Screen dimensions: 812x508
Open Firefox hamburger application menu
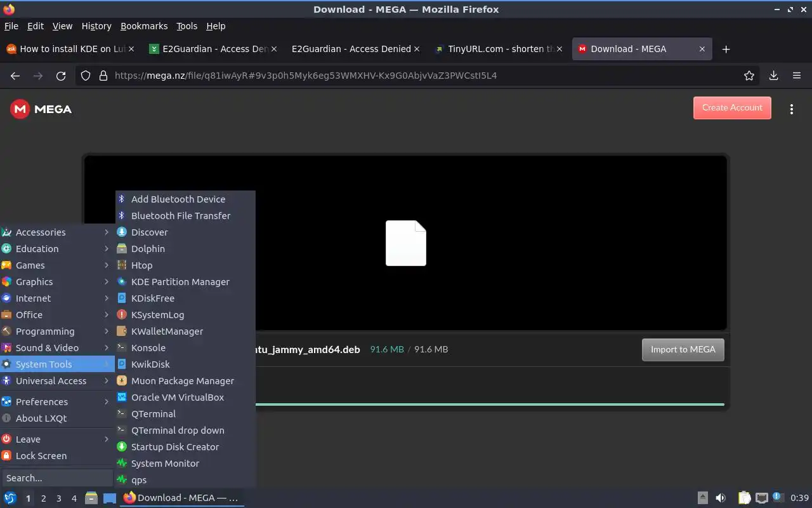(797, 76)
